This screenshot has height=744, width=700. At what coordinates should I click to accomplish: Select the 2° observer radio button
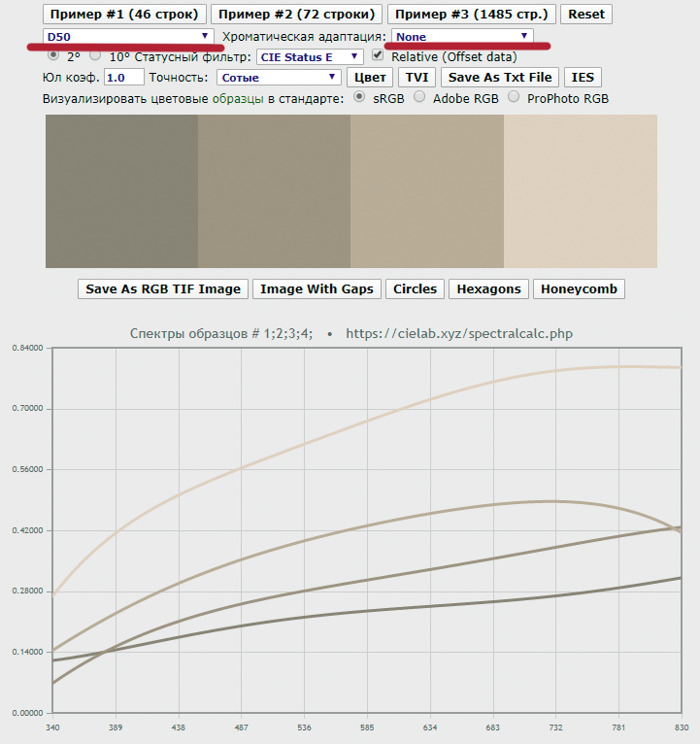pyautogui.click(x=54, y=56)
